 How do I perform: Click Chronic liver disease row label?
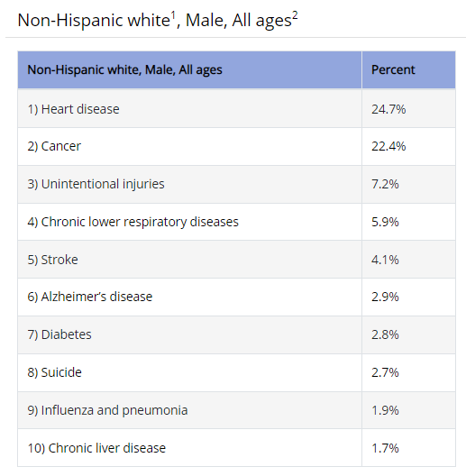[96, 448]
